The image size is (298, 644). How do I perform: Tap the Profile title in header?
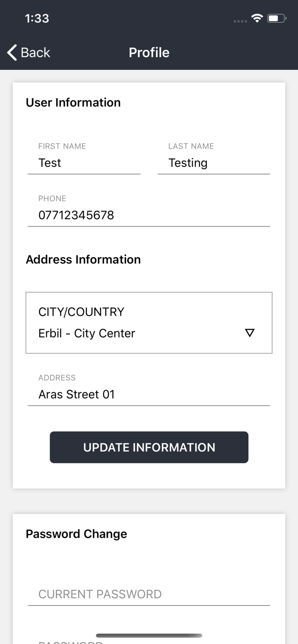click(149, 52)
